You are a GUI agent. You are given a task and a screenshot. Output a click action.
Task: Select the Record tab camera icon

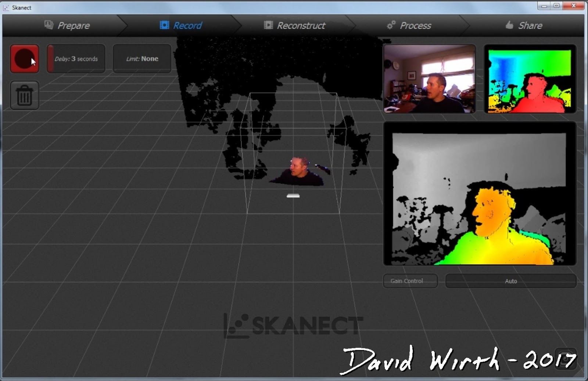tap(164, 25)
